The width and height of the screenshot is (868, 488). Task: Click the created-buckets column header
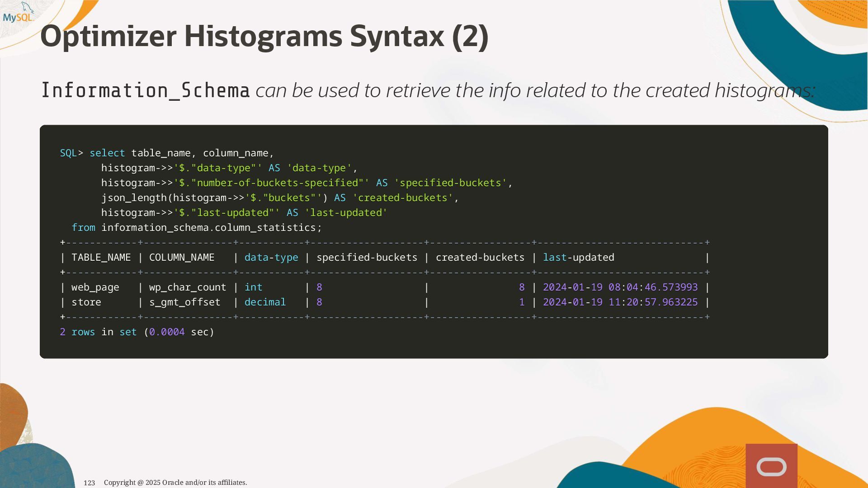480,258
